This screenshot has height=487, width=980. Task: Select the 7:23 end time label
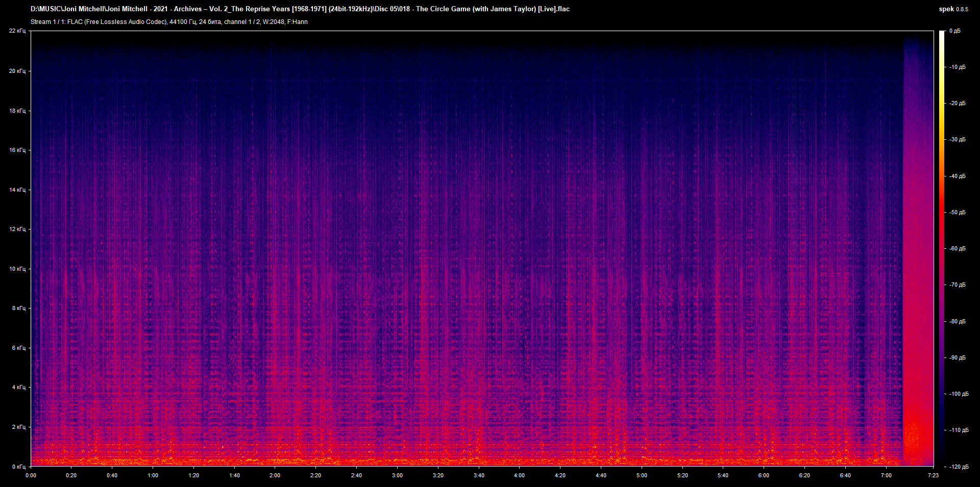coord(933,475)
